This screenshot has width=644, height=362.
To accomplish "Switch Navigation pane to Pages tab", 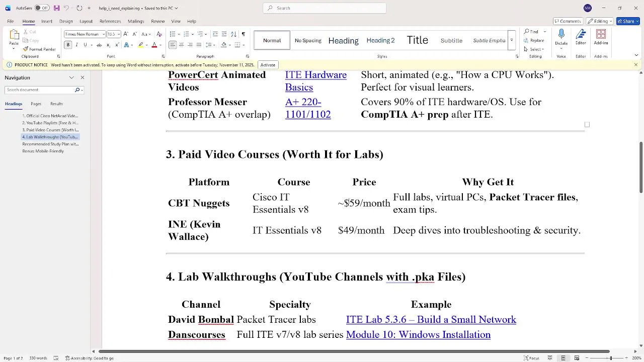I will (x=36, y=104).
